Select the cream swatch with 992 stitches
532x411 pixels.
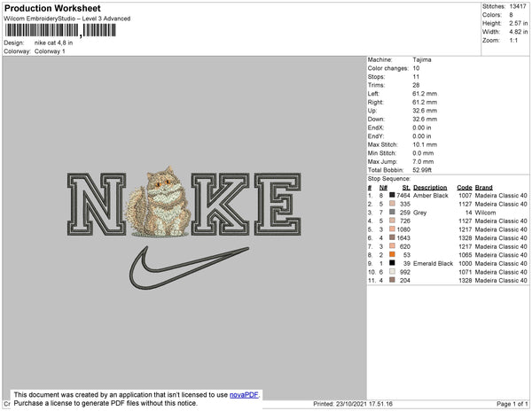[392, 271]
